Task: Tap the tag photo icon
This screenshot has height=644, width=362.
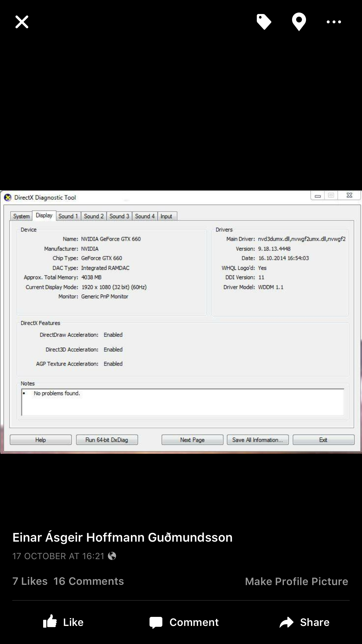Action: click(x=264, y=22)
